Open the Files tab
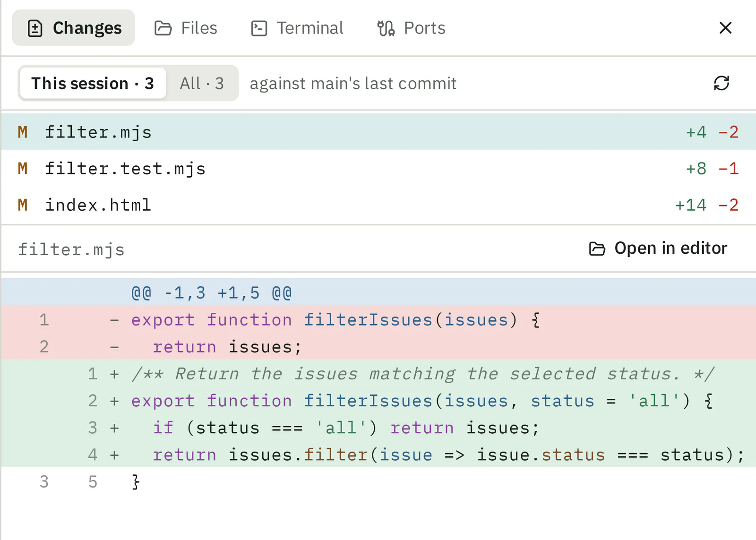The image size is (756, 540). (x=186, y=28)
